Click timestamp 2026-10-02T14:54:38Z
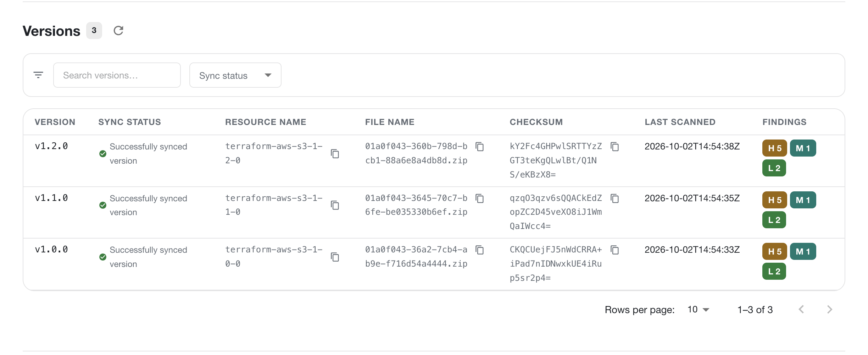 (692, 146)
